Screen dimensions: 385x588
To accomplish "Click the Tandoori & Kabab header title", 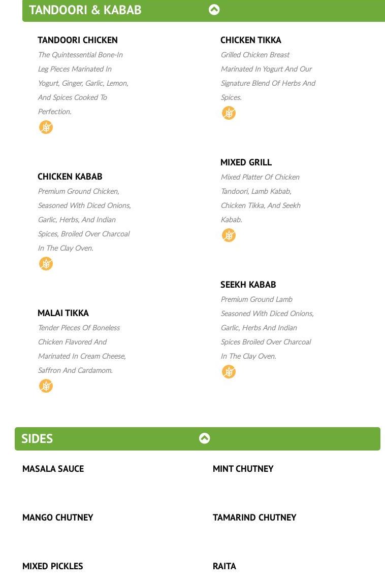I will [x=85, y=10].
